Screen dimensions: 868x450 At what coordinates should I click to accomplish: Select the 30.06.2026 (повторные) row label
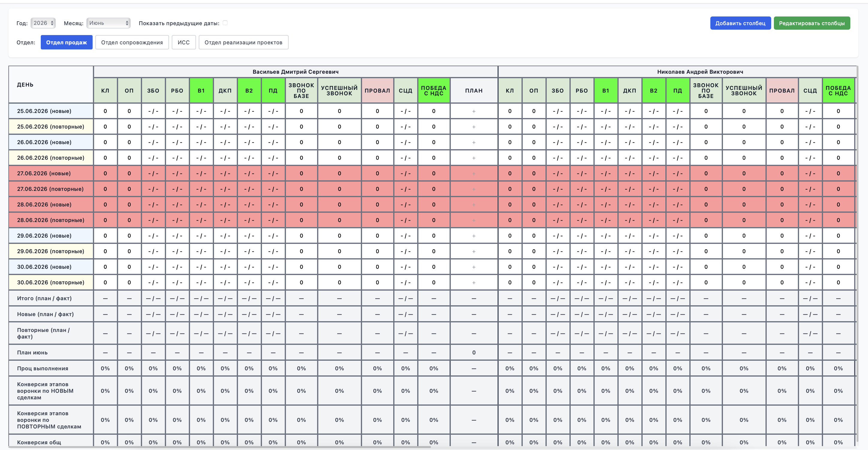click(x=51, y=283)
